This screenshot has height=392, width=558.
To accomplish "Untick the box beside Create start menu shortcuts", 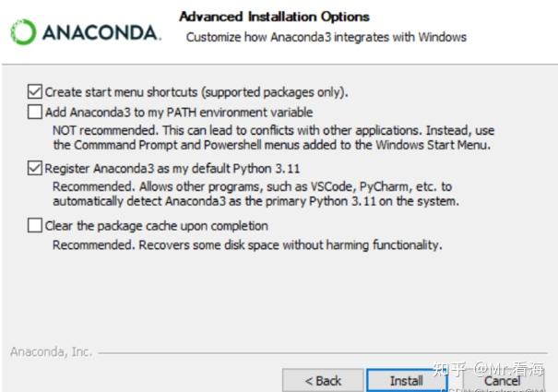I will tap(35, 91).
